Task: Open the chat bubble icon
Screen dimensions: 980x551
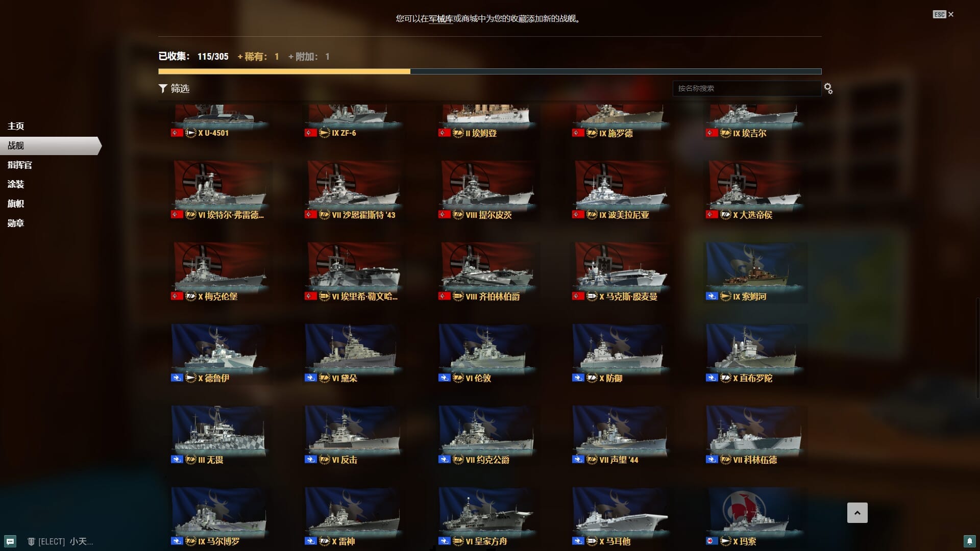Action: click(10, 541)
